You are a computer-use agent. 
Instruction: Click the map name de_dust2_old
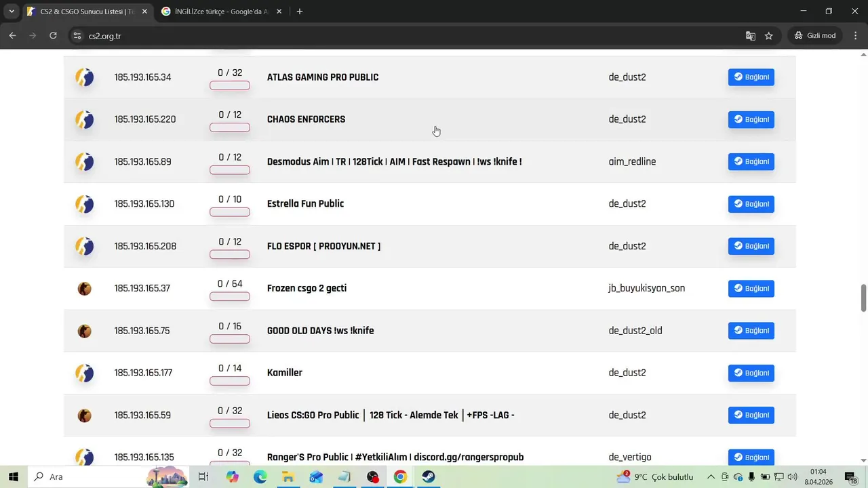click(635, 331)
